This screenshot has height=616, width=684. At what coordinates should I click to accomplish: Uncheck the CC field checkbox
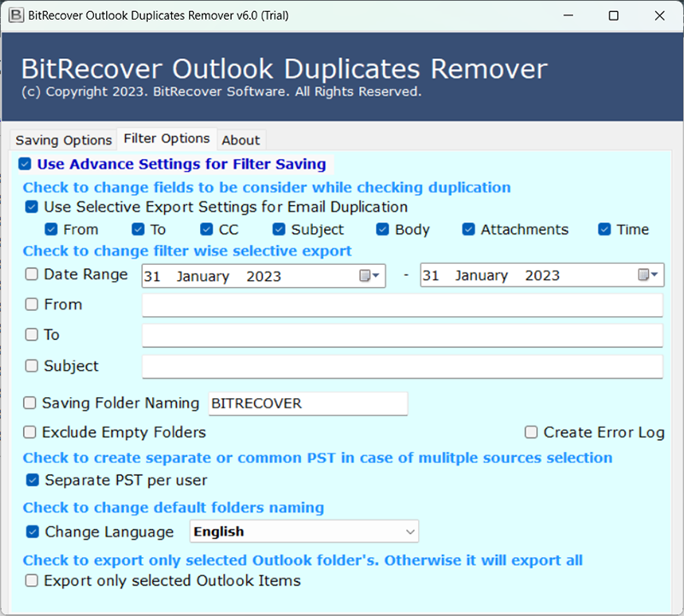click(x=206, y=229)
